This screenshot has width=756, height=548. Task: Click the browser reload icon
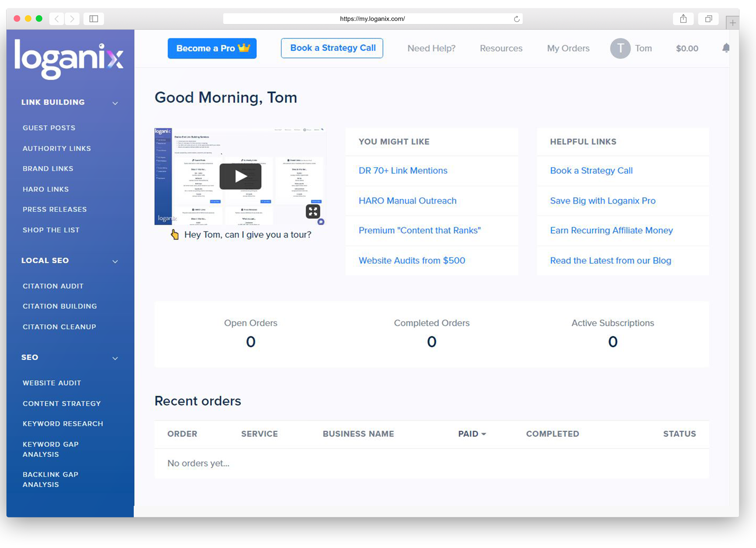click(x=517, y=19)
